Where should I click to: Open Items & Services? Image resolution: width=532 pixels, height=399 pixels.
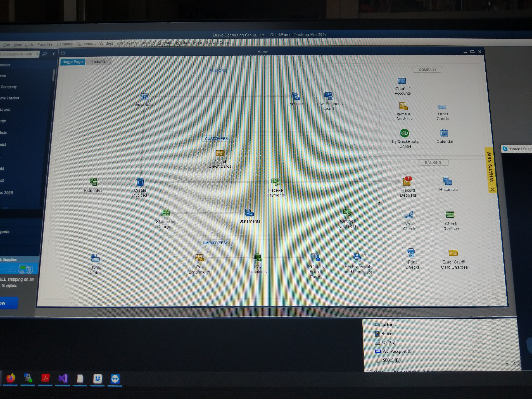coord(403,106)
